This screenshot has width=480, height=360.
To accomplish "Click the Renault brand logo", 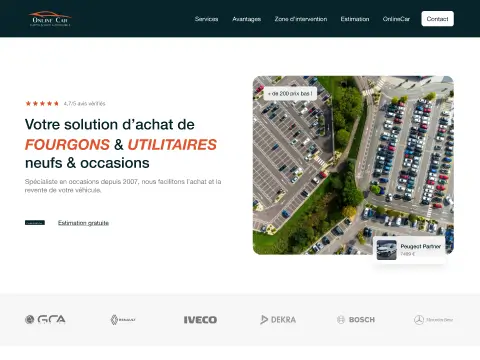I will tap(123, 320).
